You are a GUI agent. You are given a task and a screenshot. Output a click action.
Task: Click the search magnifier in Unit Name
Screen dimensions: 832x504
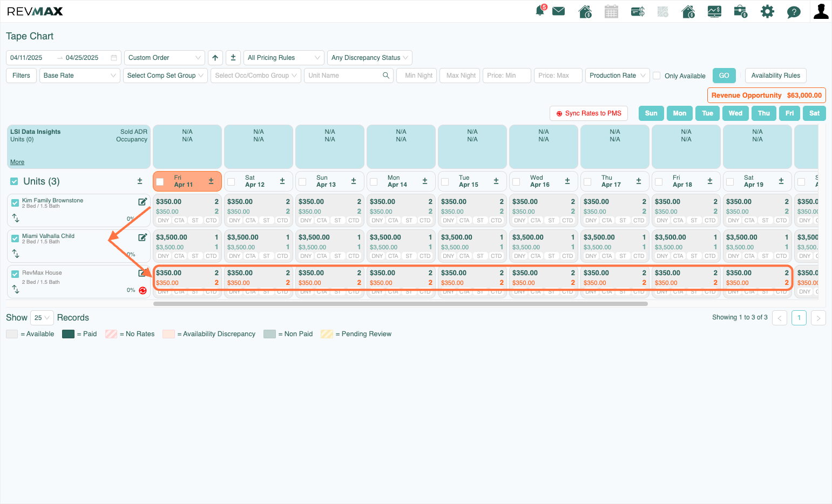(386, 76)
